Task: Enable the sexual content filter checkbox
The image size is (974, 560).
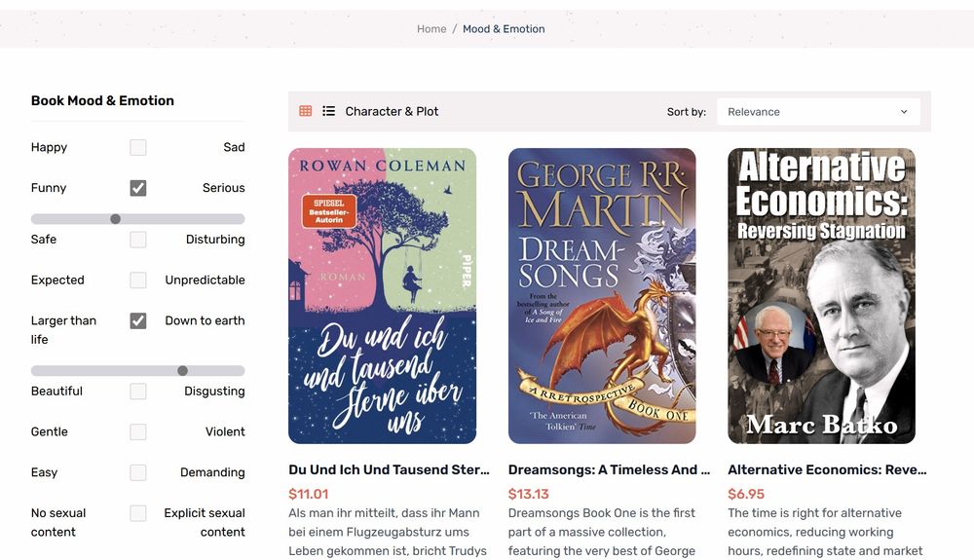Action: (138, 513)
